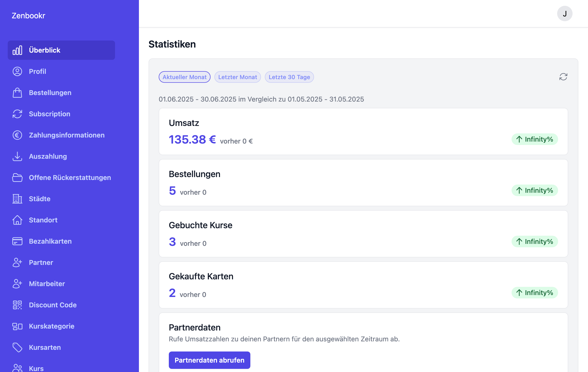This screenshot has width=588, height=372.
Task: Open Zahlungsinformationen menu entry
Action: (61, 135)
